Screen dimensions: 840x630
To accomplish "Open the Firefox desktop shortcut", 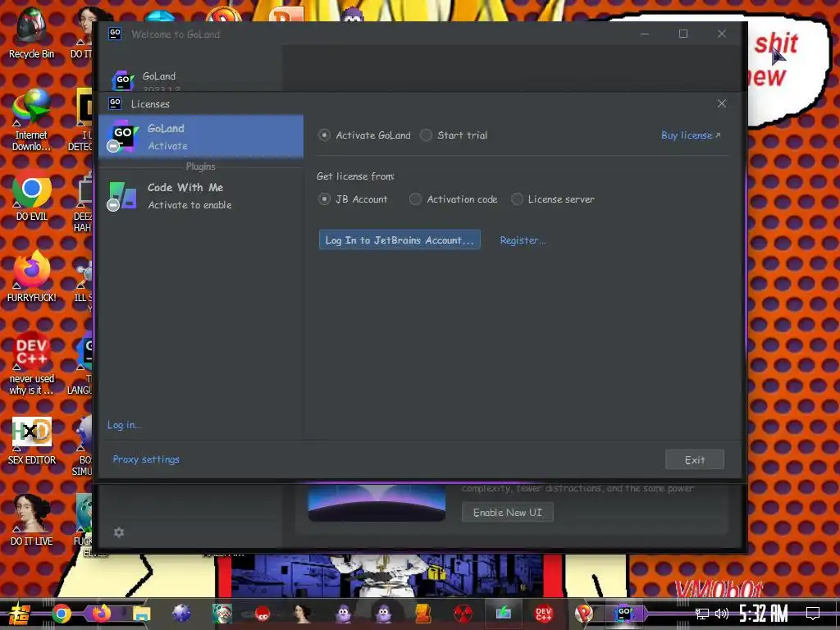I will click(31, 277).
